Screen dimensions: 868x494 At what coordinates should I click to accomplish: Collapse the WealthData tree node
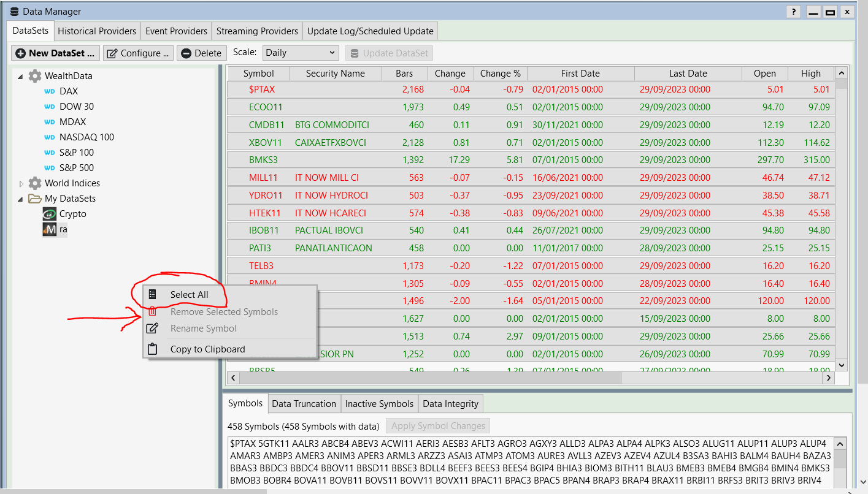point(21,77)
